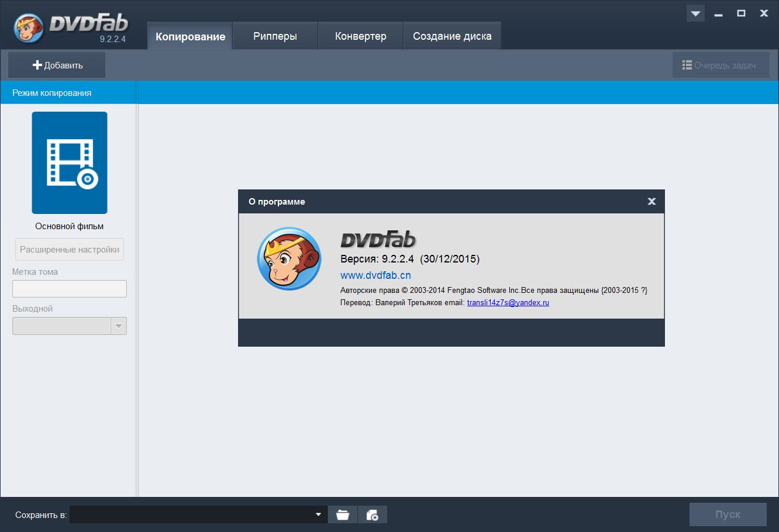Open the www.dvdfab.cn link

click(x=375, y=275)
